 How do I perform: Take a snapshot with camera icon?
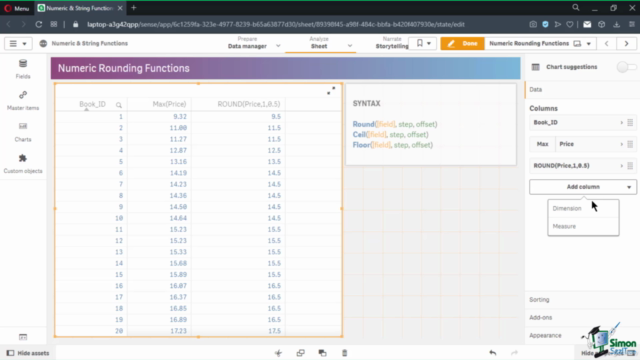pos(533,24)
